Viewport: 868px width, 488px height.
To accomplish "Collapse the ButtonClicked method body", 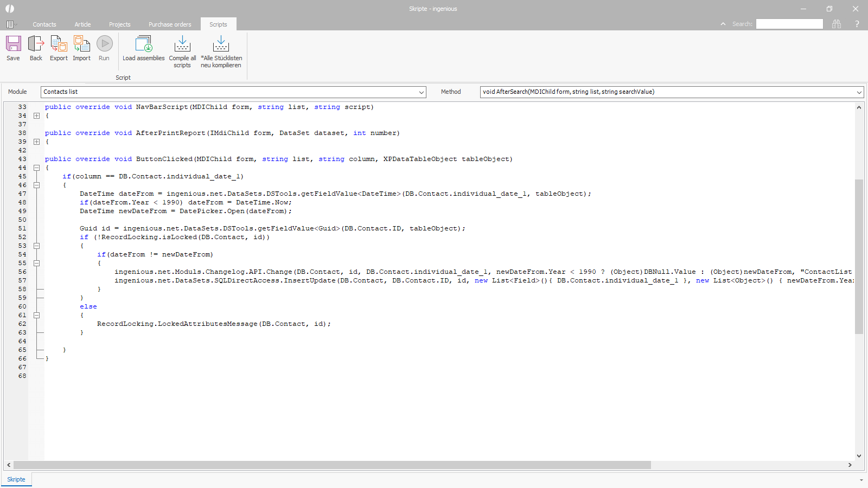I will (x=36, y=168).
